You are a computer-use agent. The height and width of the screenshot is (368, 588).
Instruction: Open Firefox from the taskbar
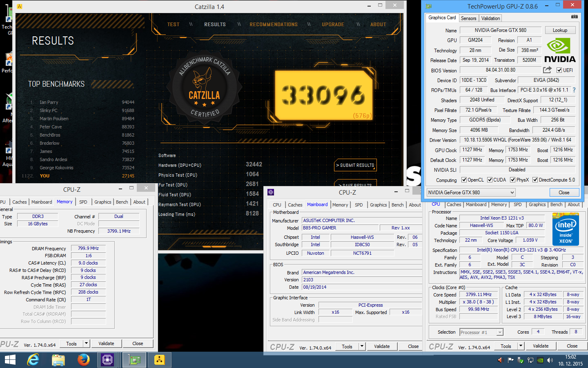83,360
